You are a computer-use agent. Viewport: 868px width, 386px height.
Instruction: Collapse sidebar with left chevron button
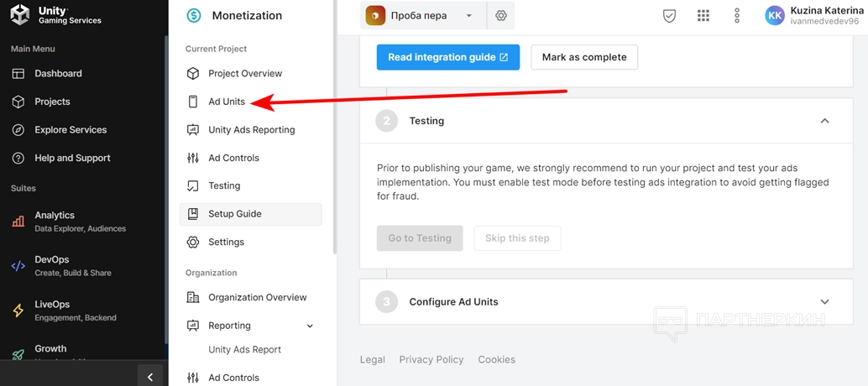[150, 377]
